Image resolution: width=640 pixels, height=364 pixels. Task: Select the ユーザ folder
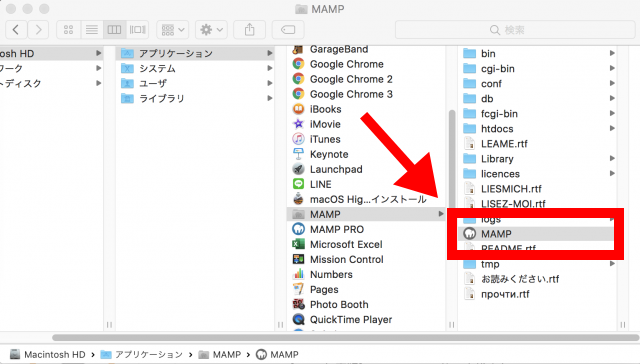pyautogui.click(x=196, y=84)
